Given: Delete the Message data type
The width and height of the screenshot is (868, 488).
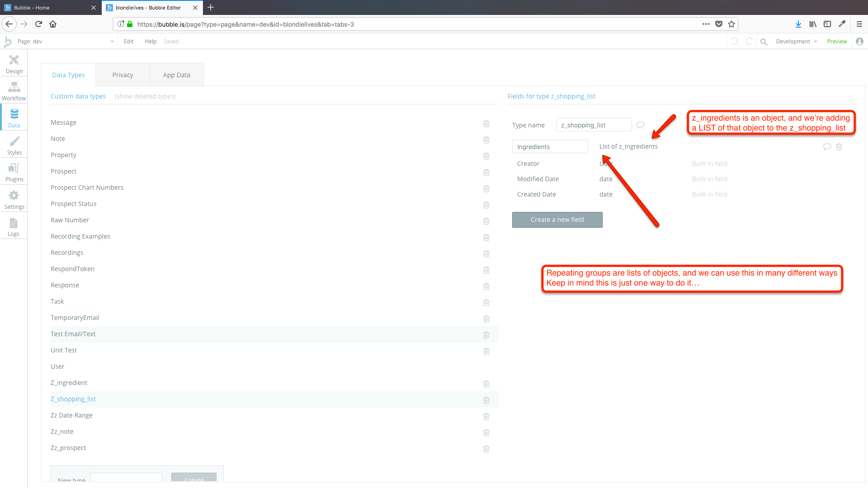Looking at the screenshot, I should tap(486, 123).
